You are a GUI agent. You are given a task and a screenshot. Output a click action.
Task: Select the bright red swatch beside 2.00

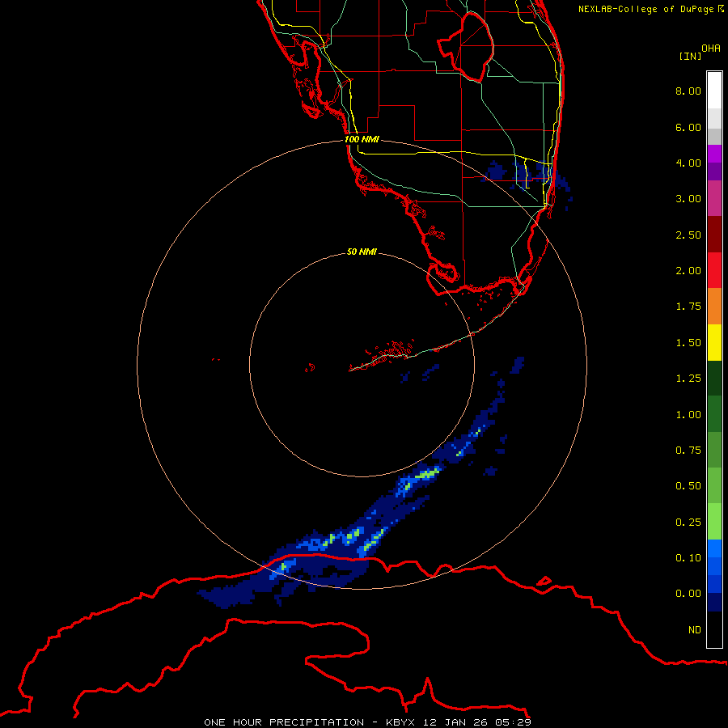pyautogui.click(x=714, y=271)
